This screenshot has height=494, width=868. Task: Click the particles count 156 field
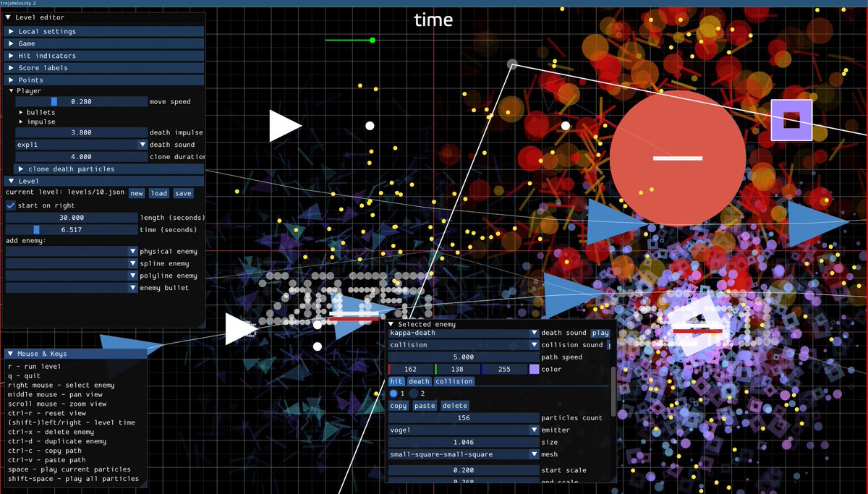coord(463,418)
